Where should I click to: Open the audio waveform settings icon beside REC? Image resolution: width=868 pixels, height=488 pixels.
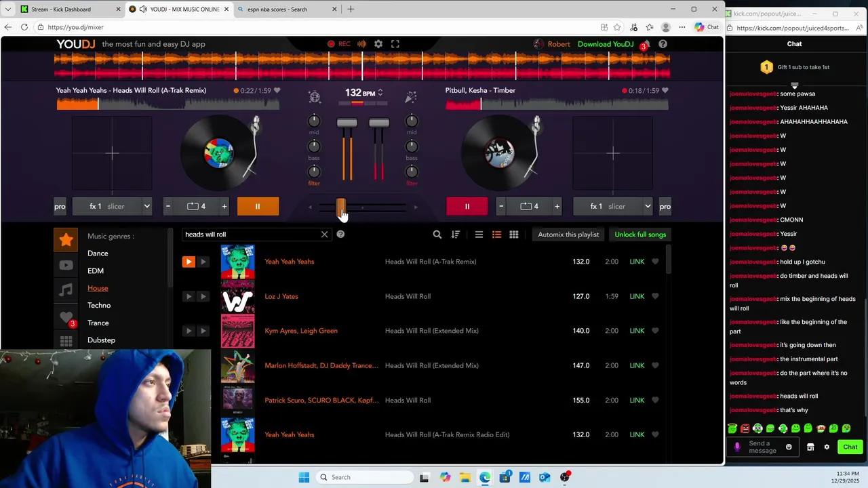coord(362,44)
